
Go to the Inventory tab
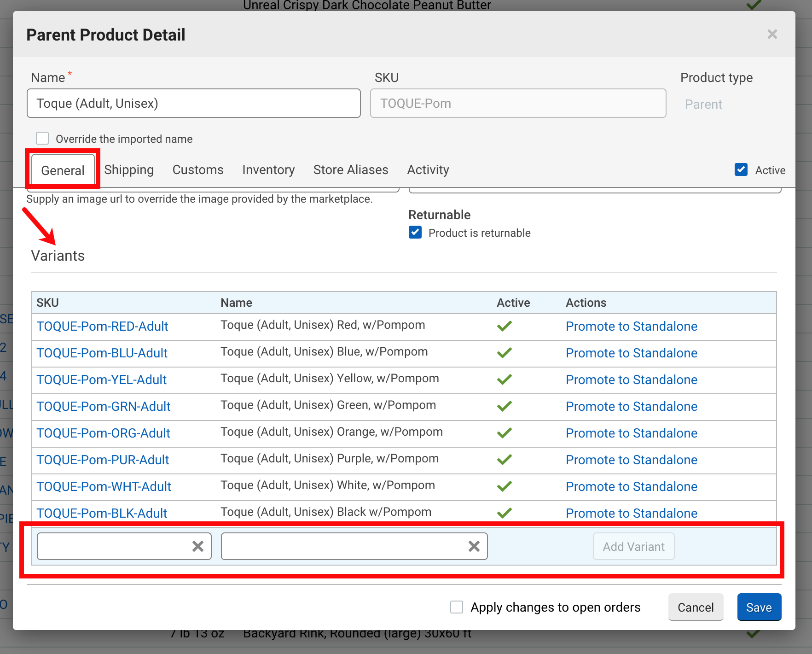pyautogui.click(x=268, y=170)
